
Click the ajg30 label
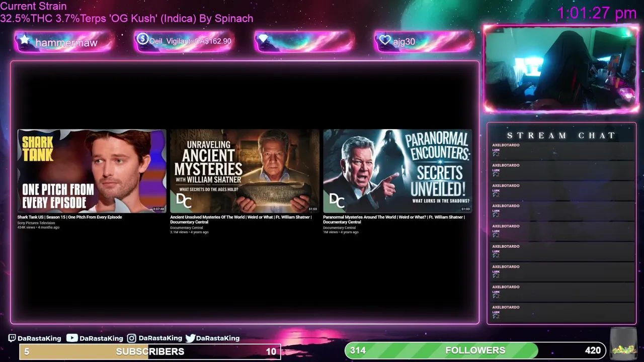click(404, 42)
